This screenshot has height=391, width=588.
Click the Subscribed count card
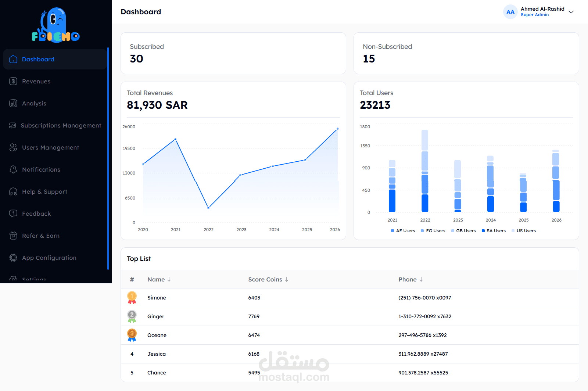tap(233, 53)
